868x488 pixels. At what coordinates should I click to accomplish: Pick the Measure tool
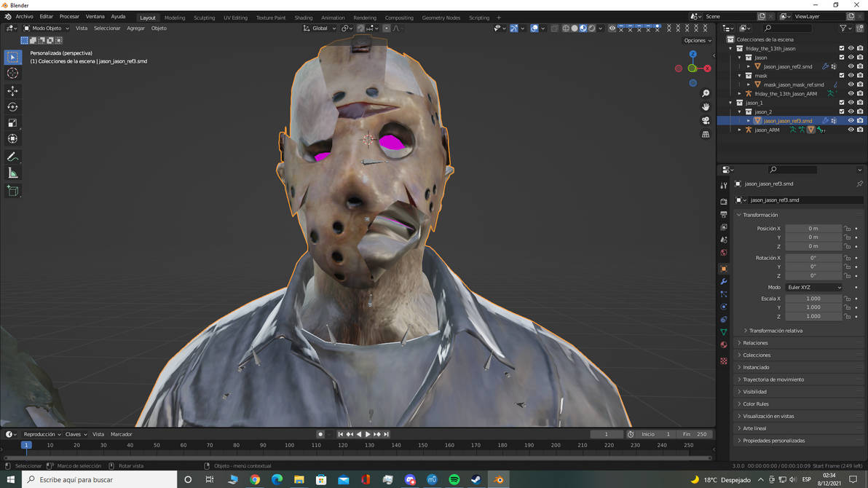coord(12,173)
